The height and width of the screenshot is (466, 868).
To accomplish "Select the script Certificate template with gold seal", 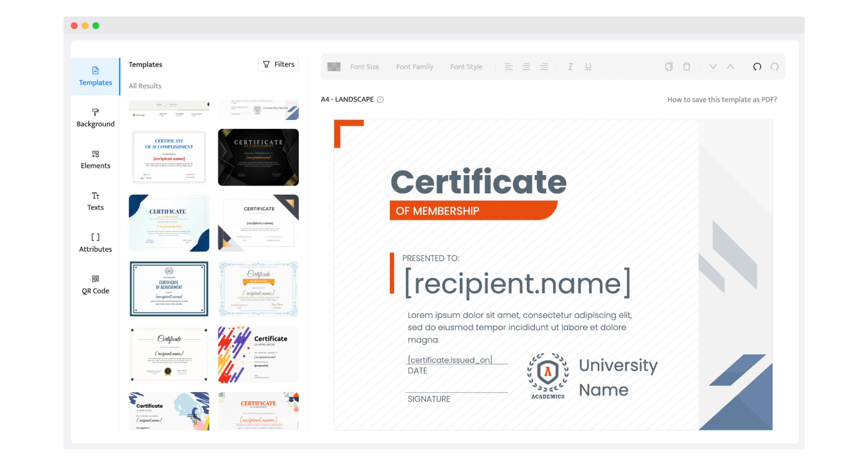I will [169, 354].
